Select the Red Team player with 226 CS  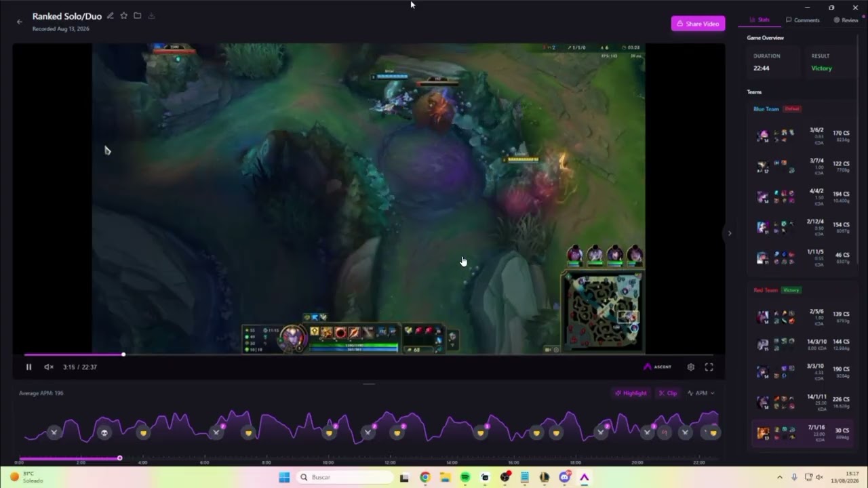click(x=803, y=402)
